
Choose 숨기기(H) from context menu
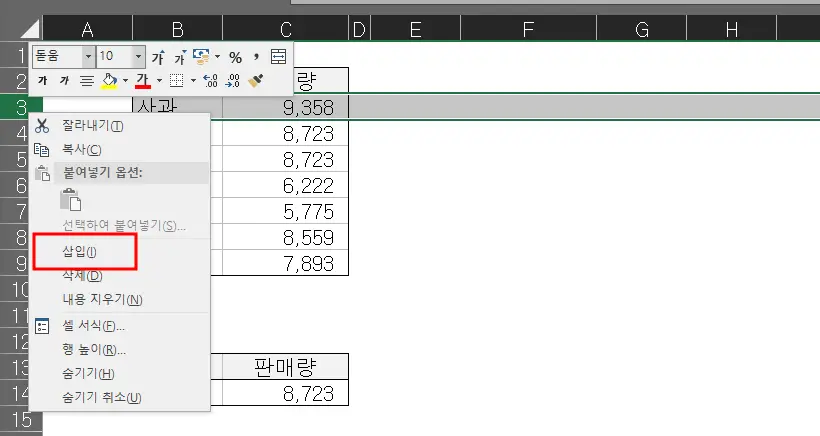click(x=120, y=373)
